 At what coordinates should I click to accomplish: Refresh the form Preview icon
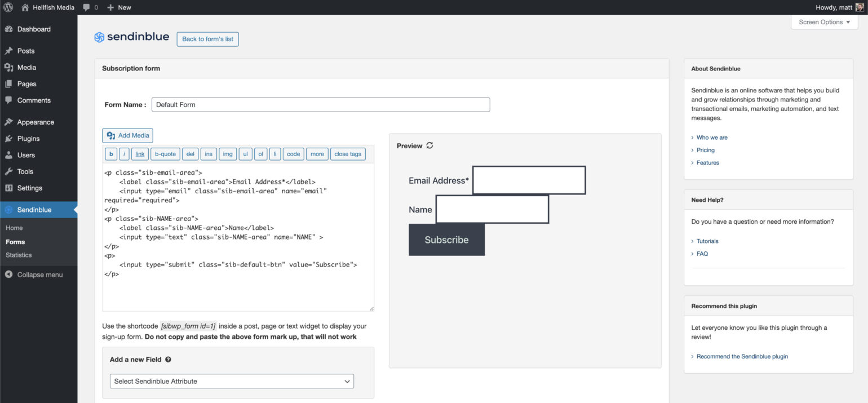429,145
